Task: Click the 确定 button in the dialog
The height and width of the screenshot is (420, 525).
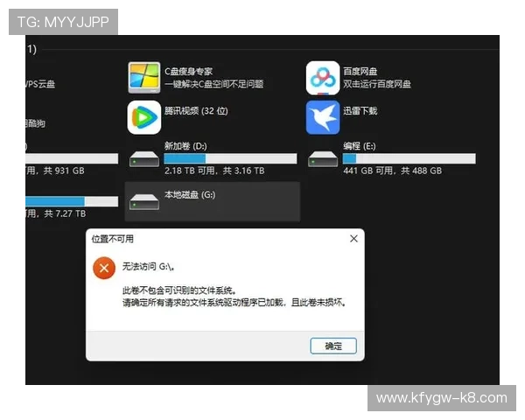Action: 333,346
